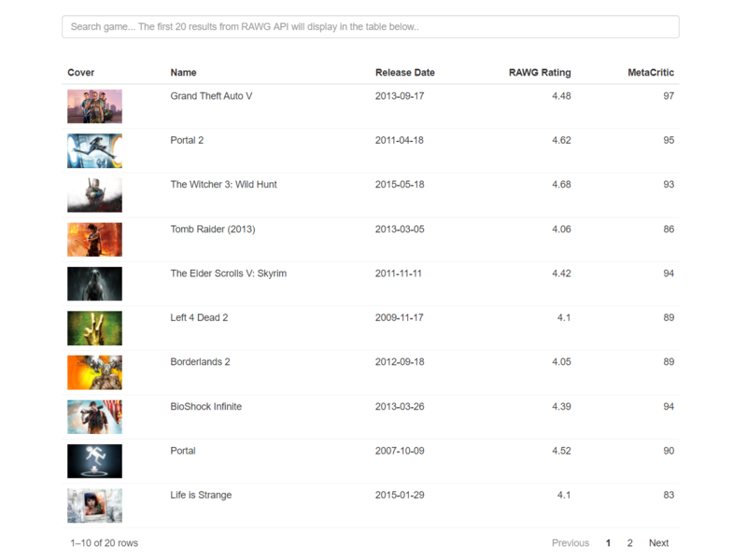Click the RAWG rating 4.05
The height and width of the screenshot is (560, 747).
562,362
